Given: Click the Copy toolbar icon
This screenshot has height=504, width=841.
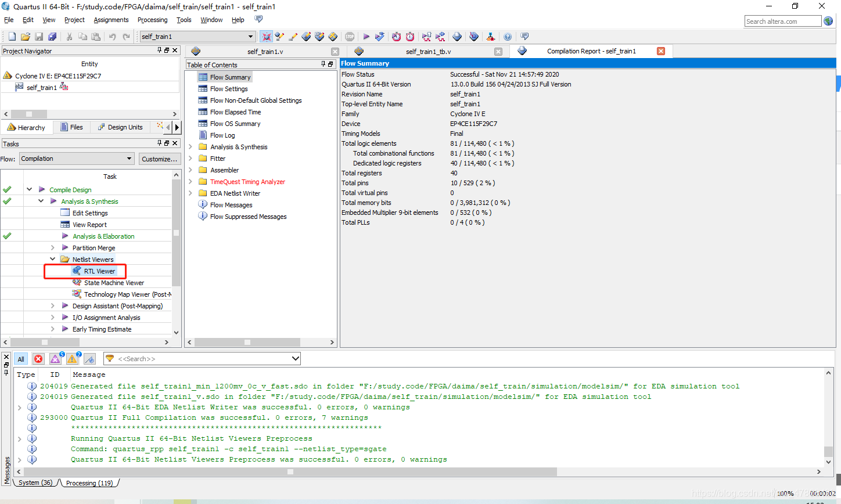Looking at the screenshot, I should coord(82,37).
